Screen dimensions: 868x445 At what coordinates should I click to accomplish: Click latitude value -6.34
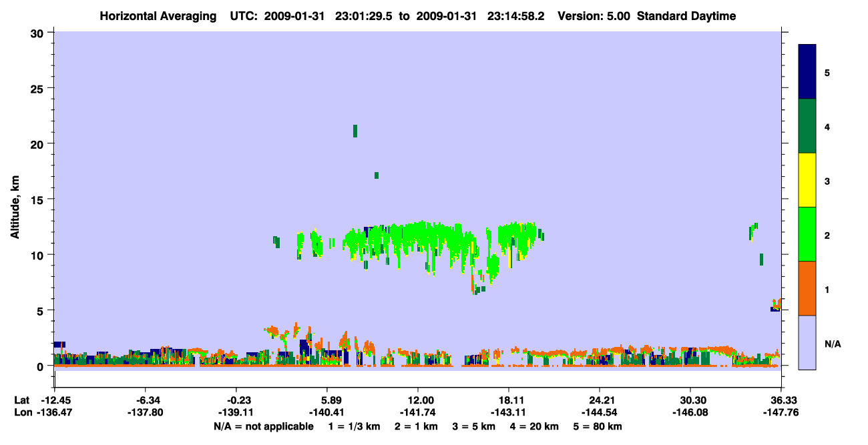[x=146, y=400]
